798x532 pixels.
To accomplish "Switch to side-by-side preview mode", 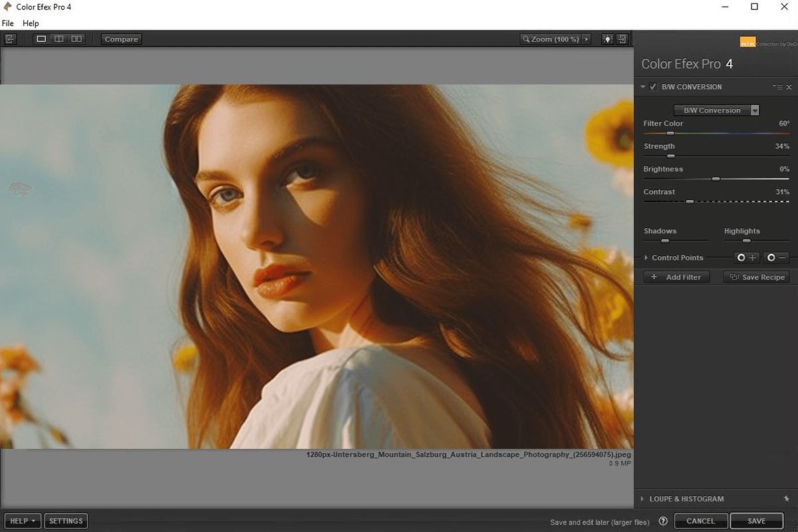I will (76, 39).
